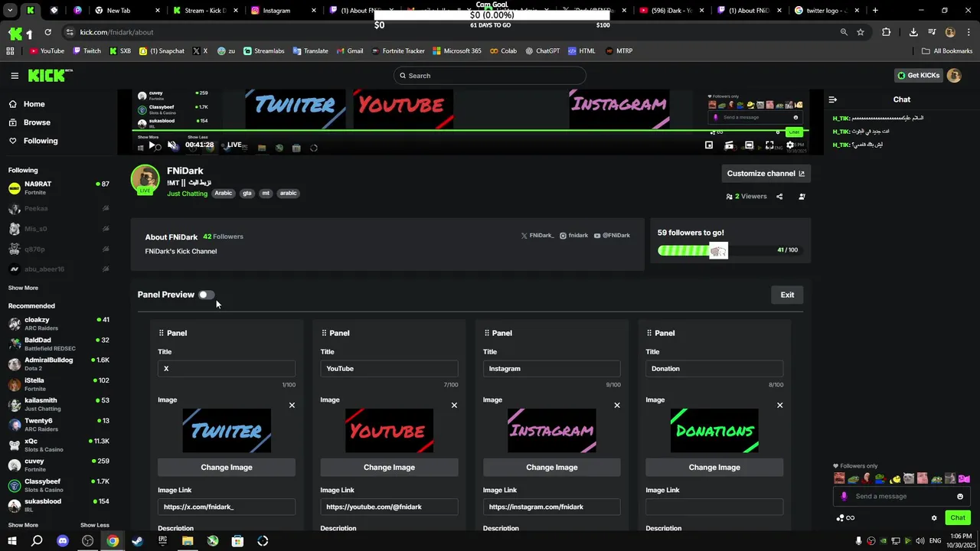980x551 pixels.
Task: Reload the page in browser toolbar
Action: [x=47, y=32]
